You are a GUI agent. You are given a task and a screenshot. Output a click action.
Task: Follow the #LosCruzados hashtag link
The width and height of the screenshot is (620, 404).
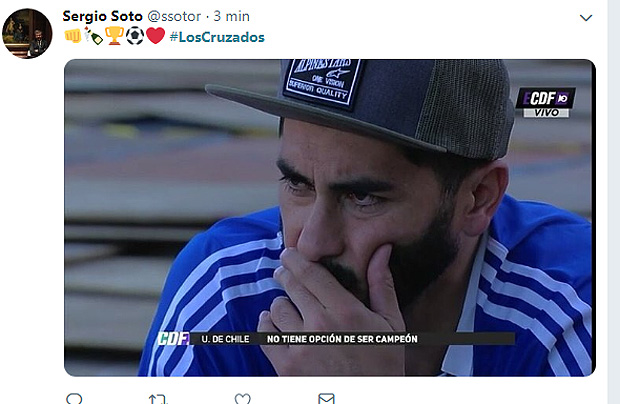217,37
